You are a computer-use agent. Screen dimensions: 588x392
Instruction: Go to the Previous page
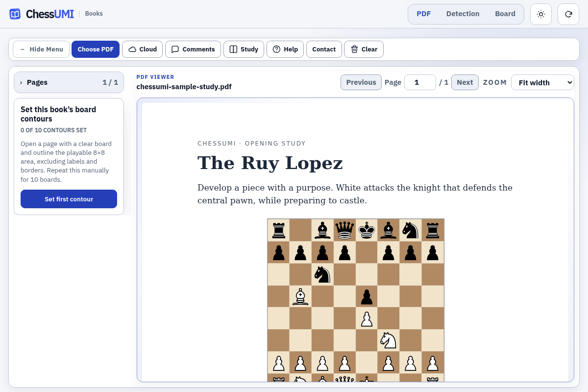pos(361,82)
